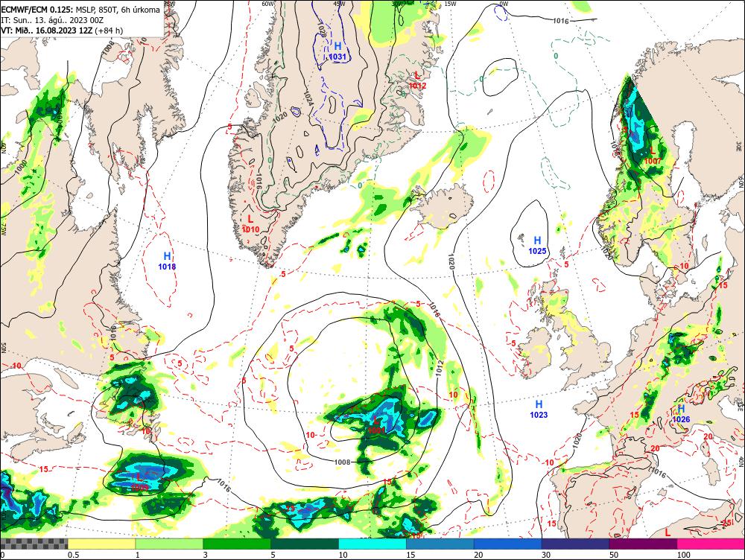This screenshot has height=560, width=745.
Task: Click the "ECMWF/ECM 0.125: MSLP, 850T, 6h úrkoma" title
Action: pos(80,10)
